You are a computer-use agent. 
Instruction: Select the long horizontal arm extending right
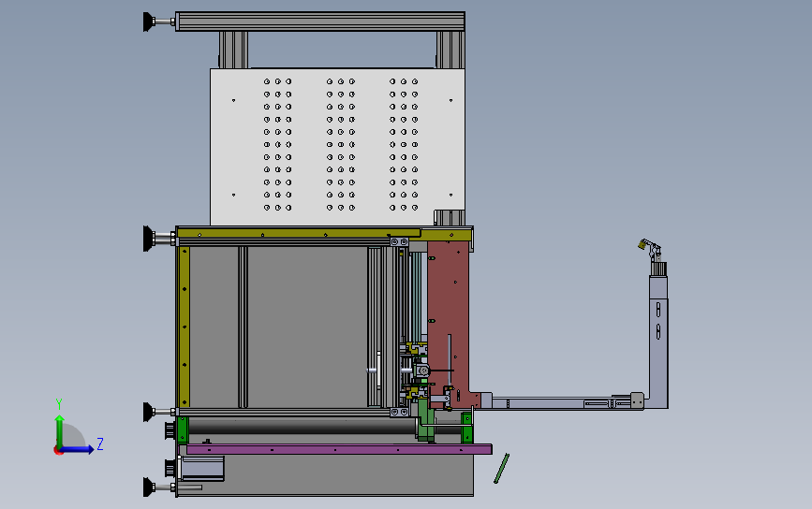[562, 403]
